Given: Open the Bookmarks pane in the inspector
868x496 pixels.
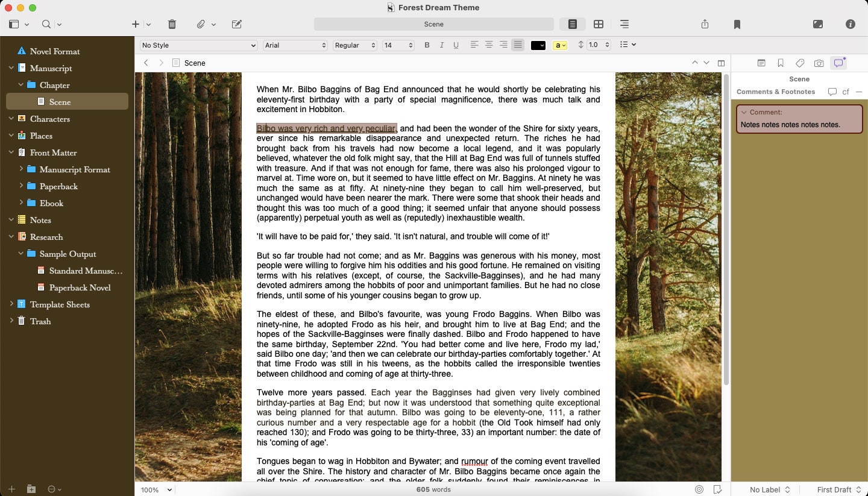Looking at the screenshot, I should point(780,63).
